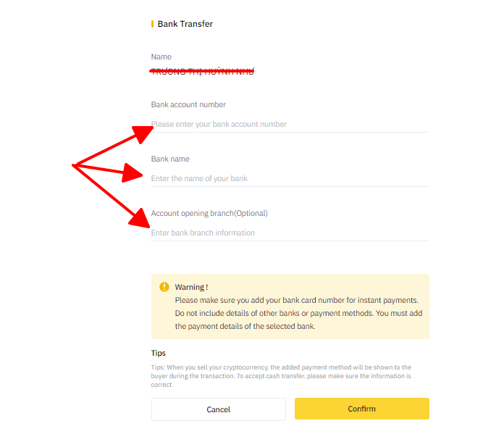Focus the 'Enter the name of your bank' field
The width and height of the screenshot is (504, 434).
tap(290, 178)
